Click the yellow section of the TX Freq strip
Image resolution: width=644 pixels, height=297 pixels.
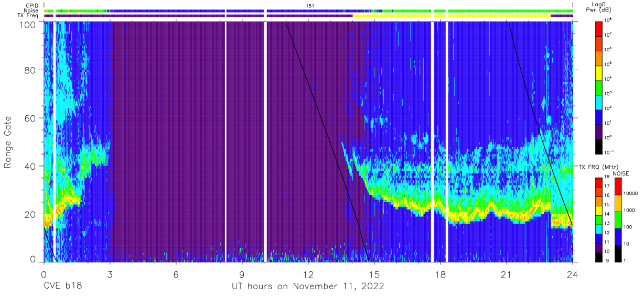click(452, 16)
